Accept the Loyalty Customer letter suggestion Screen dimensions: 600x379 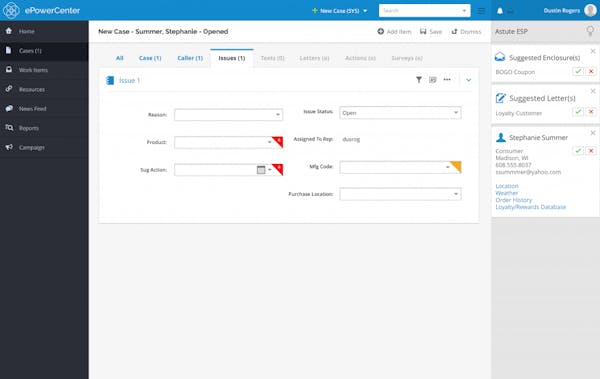(578, 111)
